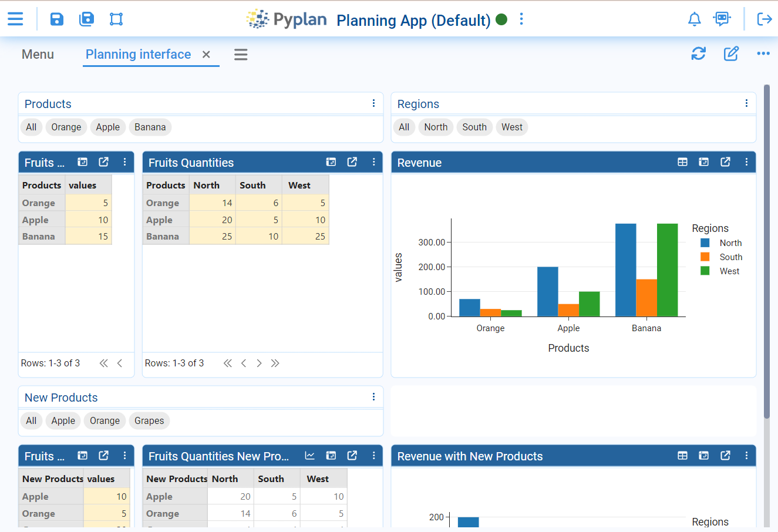Switch to the Menu tab
This screenshot has width=778, height=532.
(38, 54)
